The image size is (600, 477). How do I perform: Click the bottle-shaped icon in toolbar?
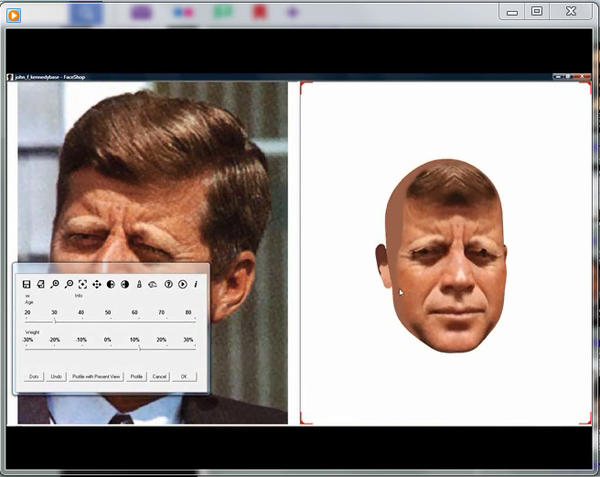pos(139,284)
